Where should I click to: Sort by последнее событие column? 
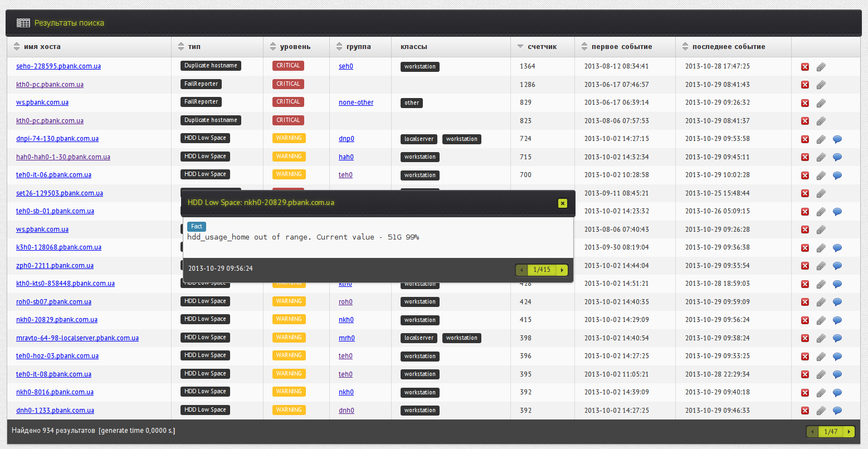[x=729, y=47]
